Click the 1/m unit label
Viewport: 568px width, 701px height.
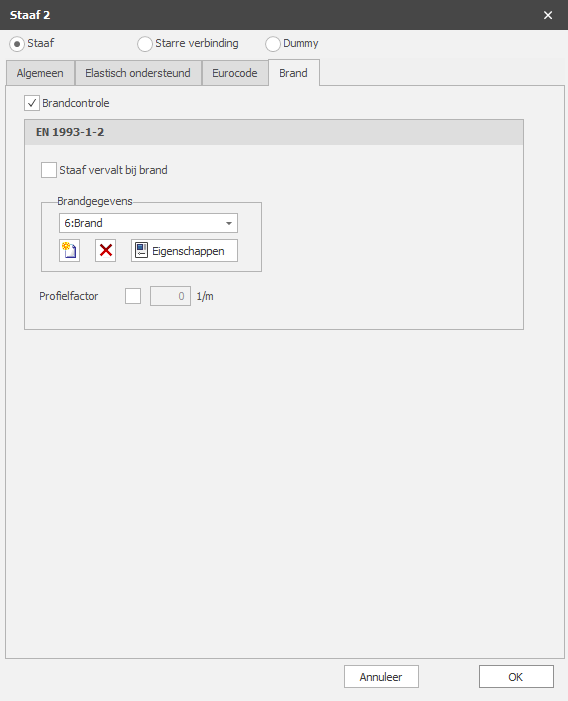[205, 296]
